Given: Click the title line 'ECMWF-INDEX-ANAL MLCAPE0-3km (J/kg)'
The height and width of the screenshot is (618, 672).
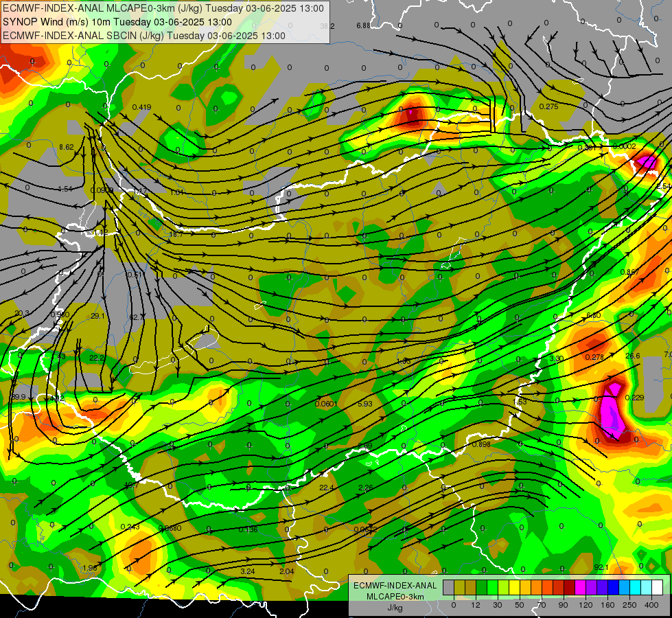Looking at the screenshot, I should pyautogui.click(x=163, y=8).
